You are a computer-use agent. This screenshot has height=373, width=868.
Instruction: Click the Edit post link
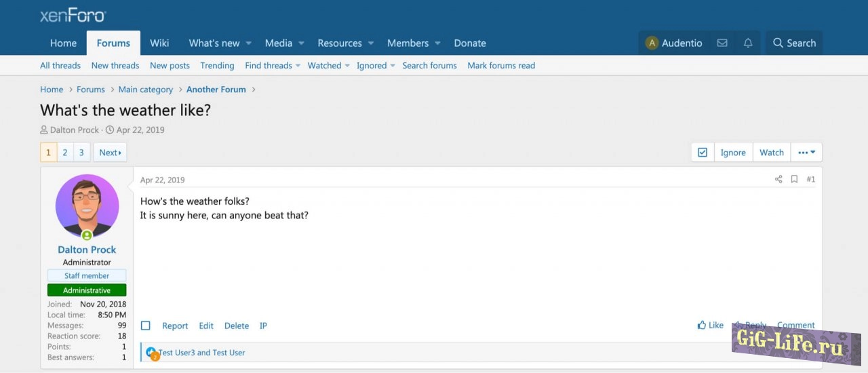206,326
